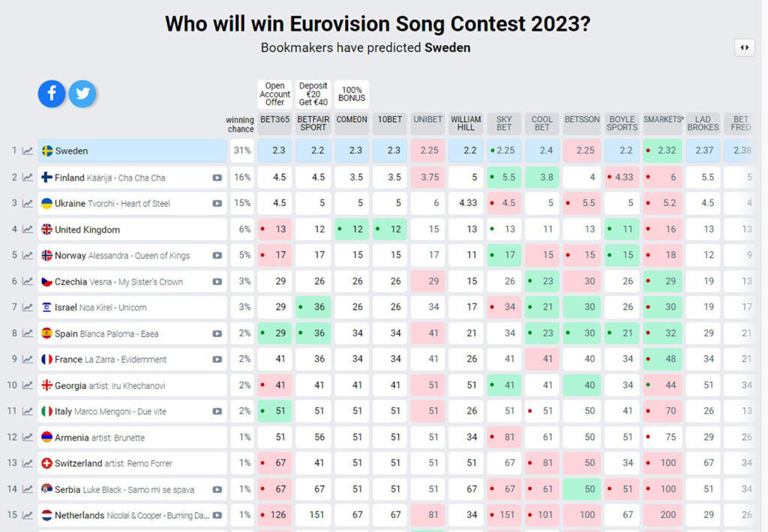Share the page on Facebook

tap(52, 94)
